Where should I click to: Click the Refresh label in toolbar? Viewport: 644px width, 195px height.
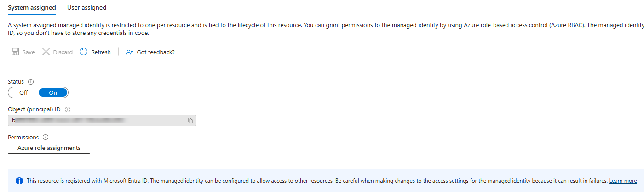(x=101, y=52)
